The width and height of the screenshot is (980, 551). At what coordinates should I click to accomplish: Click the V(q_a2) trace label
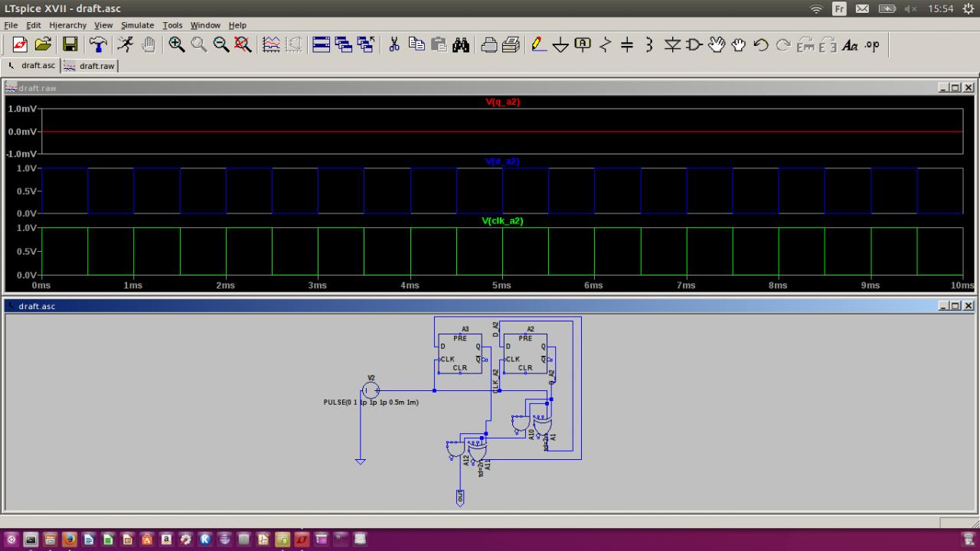pyautogui.click(x=502, y=102)
